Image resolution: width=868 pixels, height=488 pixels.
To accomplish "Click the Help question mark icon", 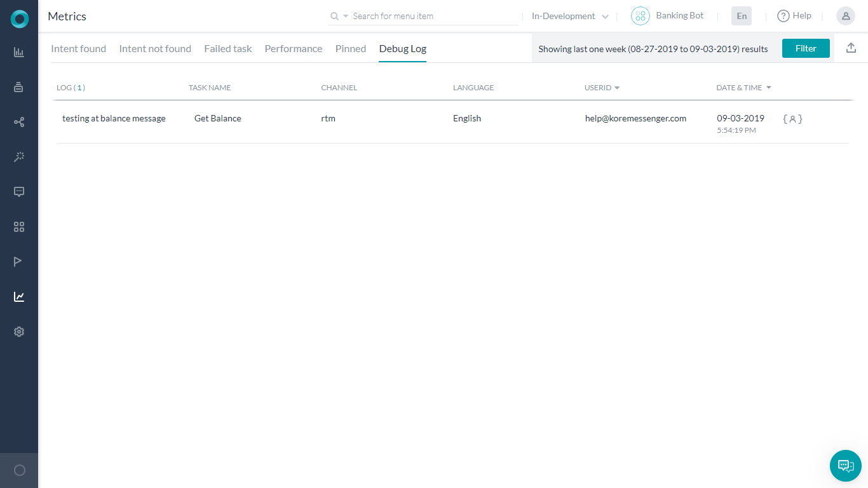I will pyautogui.click(x=783, y=16).
